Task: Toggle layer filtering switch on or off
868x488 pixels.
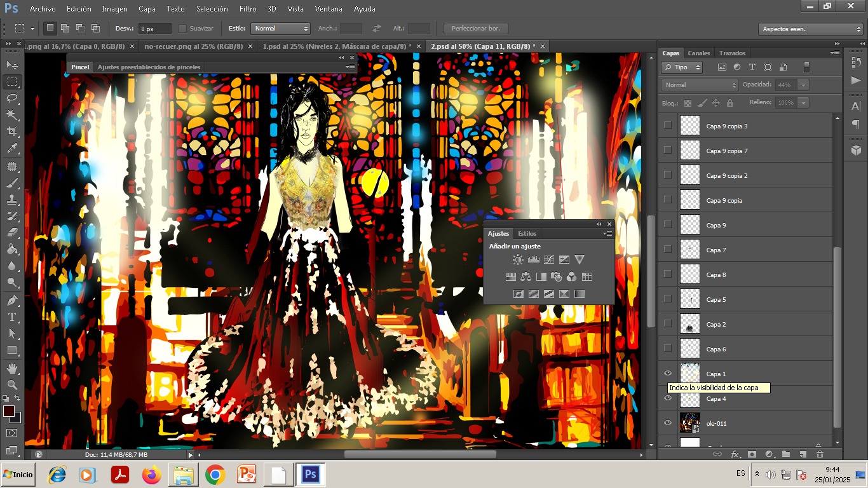Action: coord(806,67)
